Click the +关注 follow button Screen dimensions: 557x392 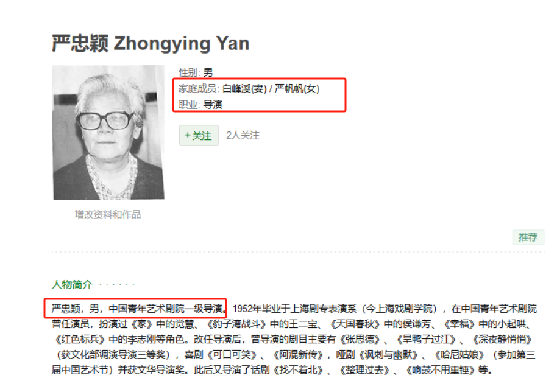click(199, 136)
